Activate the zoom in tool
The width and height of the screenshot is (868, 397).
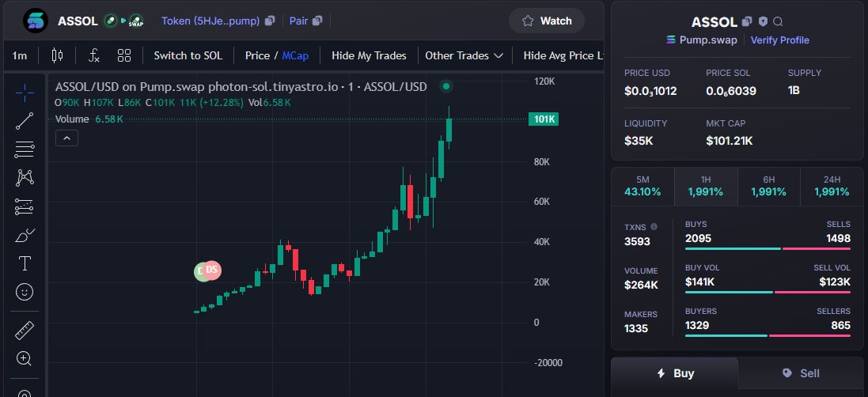25,358
